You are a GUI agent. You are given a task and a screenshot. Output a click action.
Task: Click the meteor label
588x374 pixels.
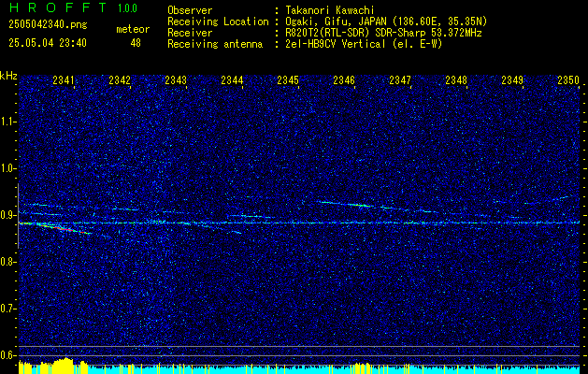(133, 29)
